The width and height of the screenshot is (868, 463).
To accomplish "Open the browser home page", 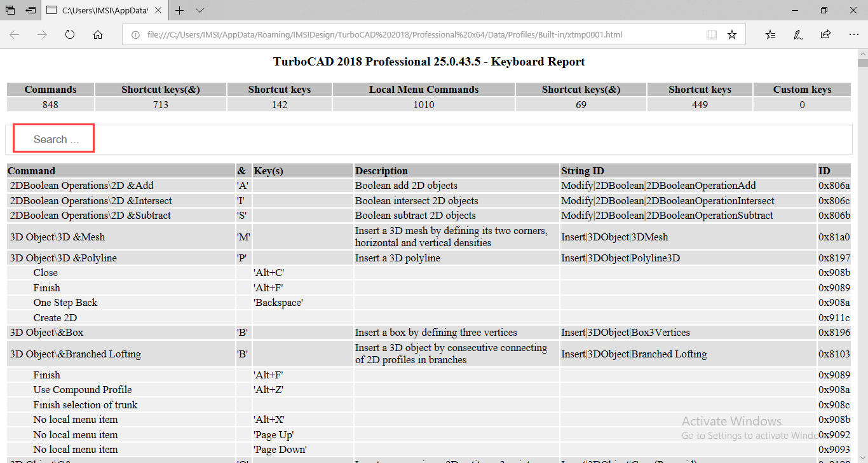I will click(x=98, y=35).
